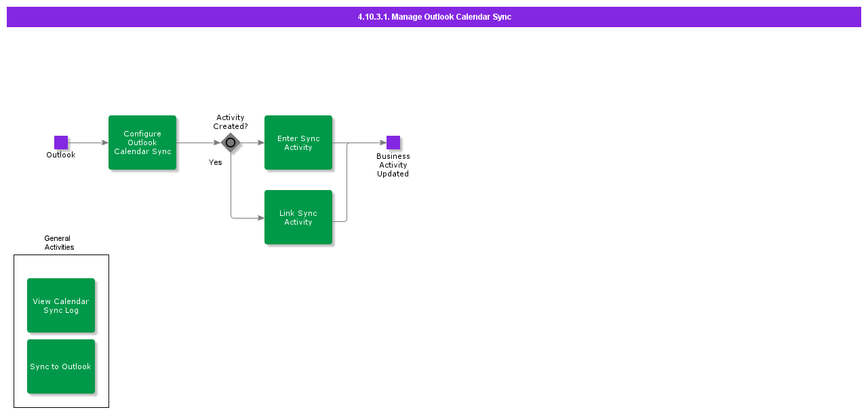868x414 pixels.
Task: Open the Configure Outlook Calendar Sync step
Action: 142,143
